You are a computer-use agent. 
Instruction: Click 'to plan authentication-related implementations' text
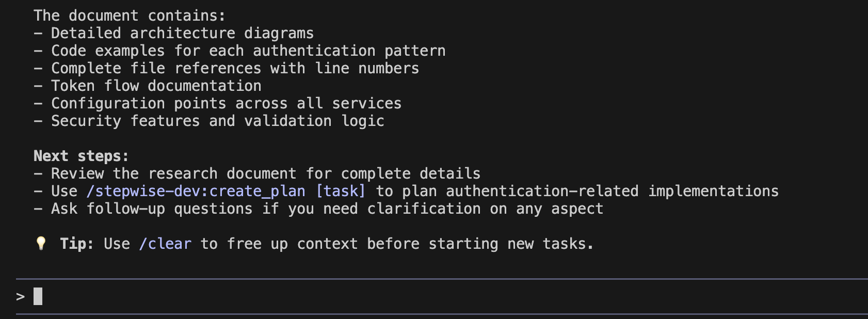(x=577, y=191)
